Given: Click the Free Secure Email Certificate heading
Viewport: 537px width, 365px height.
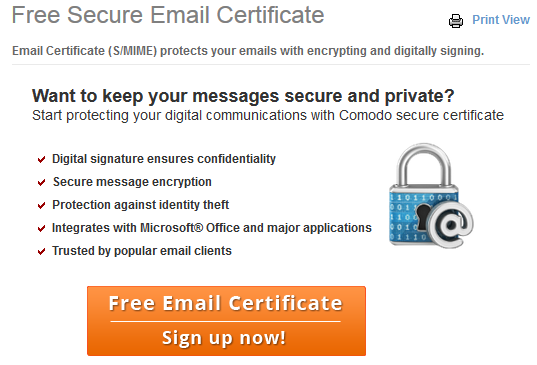Looking at the screenshot, I should pyautogui.click(x=168, y=15).
